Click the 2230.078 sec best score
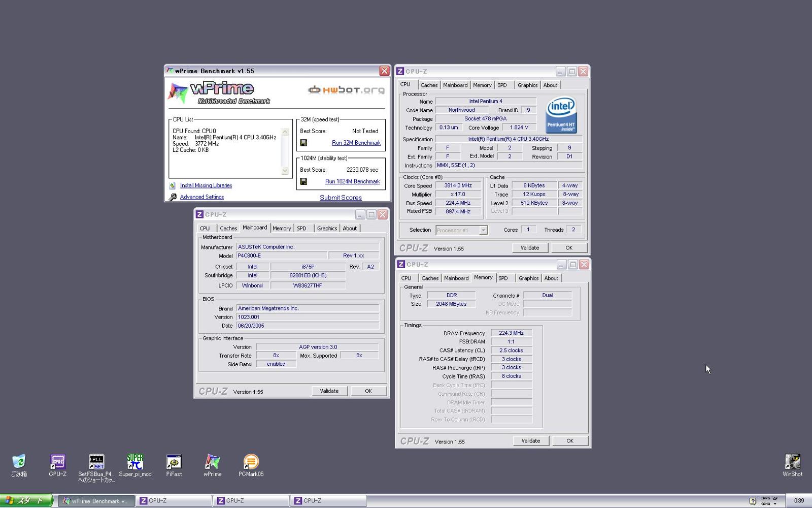 pyautogui.click(x=362, y=170)
